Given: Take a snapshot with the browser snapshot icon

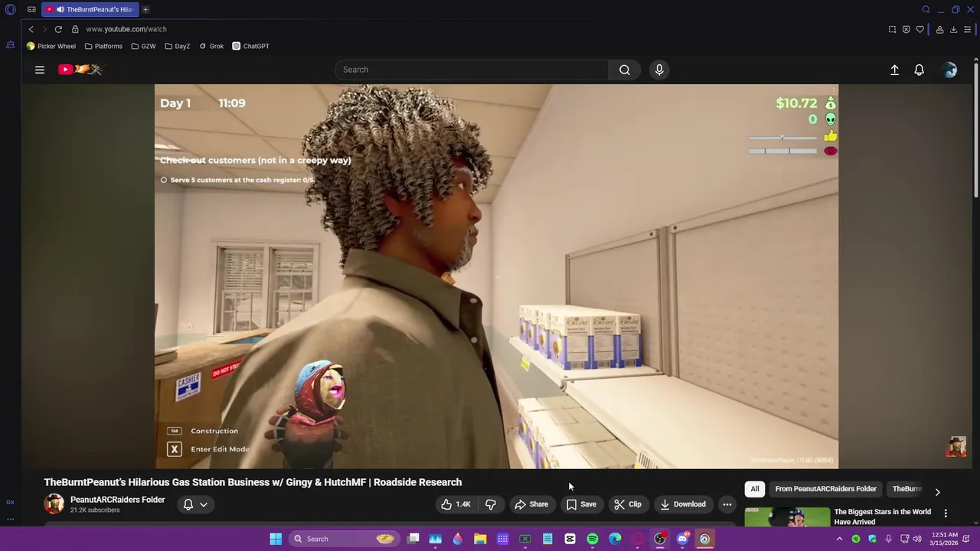Looking at the screenshot, I should click(x=892, y=29).
